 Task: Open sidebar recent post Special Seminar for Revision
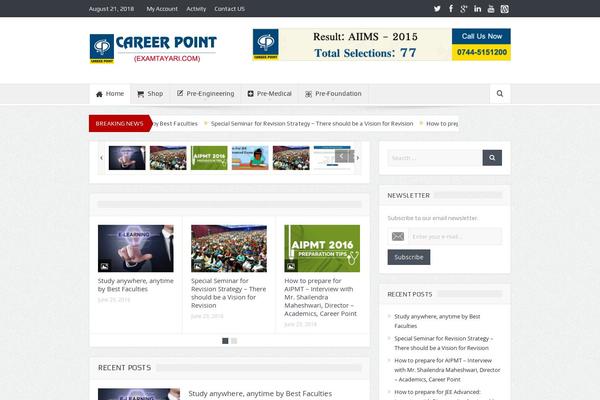point(443,343)
